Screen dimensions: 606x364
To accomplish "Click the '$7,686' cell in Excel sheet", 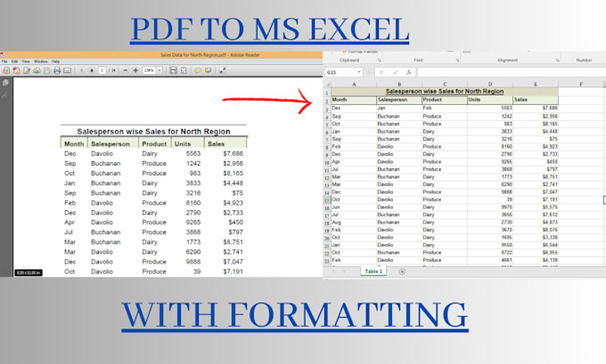I will (x=536, y=109).
